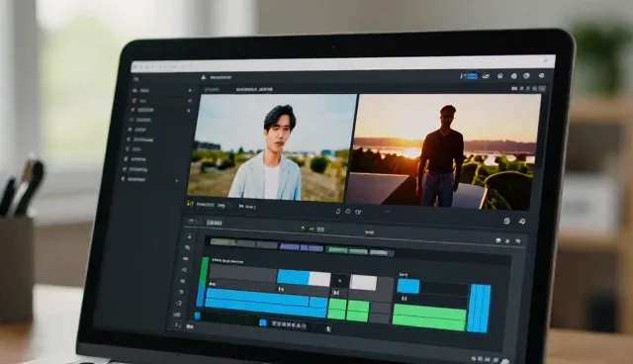Image resolution: width=633 pixels, height=364 pixels.
Task: Click the source preview of man in jacket
Action: coord(272,147)
